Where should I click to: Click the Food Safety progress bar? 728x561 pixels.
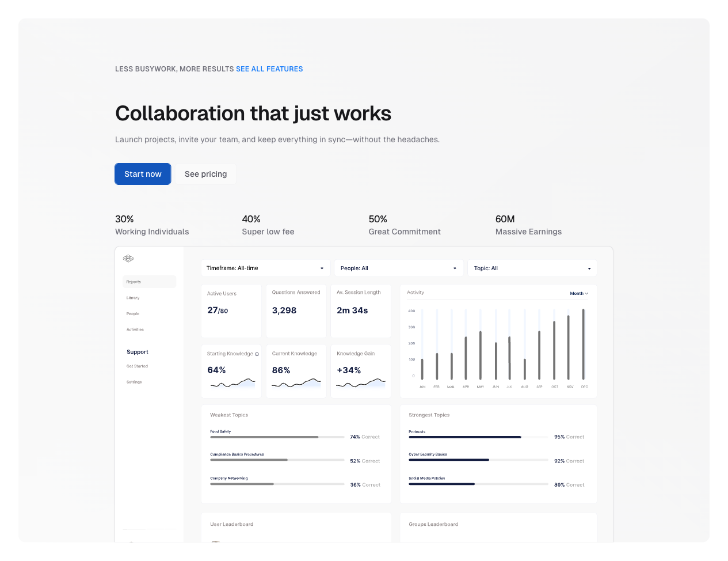(277, 437)
